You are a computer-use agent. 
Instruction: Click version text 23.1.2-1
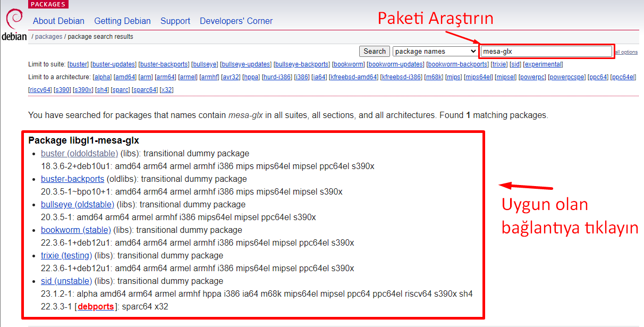pyautogui.click(x=58, y=294)
